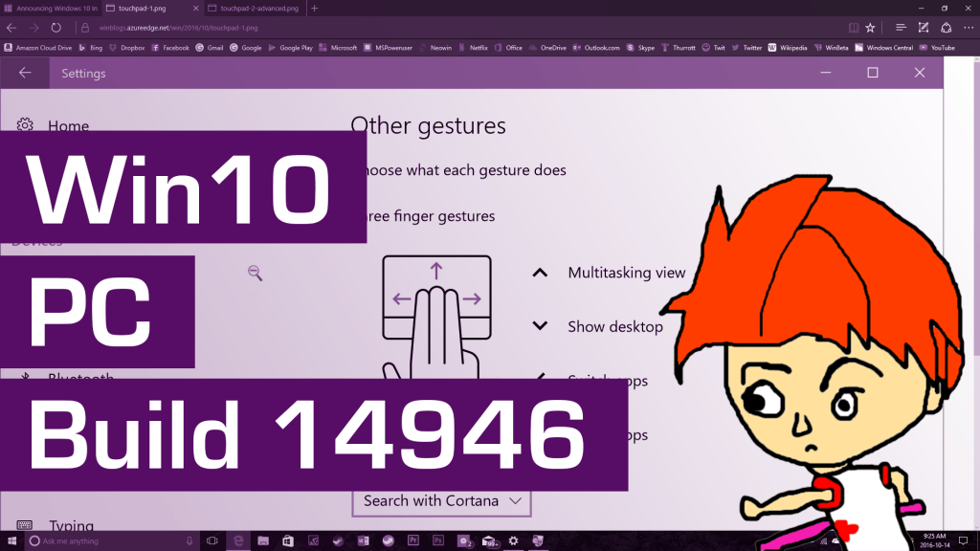Open the Store taskbar icon
The width and height of the screenshot is (980, 551).
click(x=287, y=541)
